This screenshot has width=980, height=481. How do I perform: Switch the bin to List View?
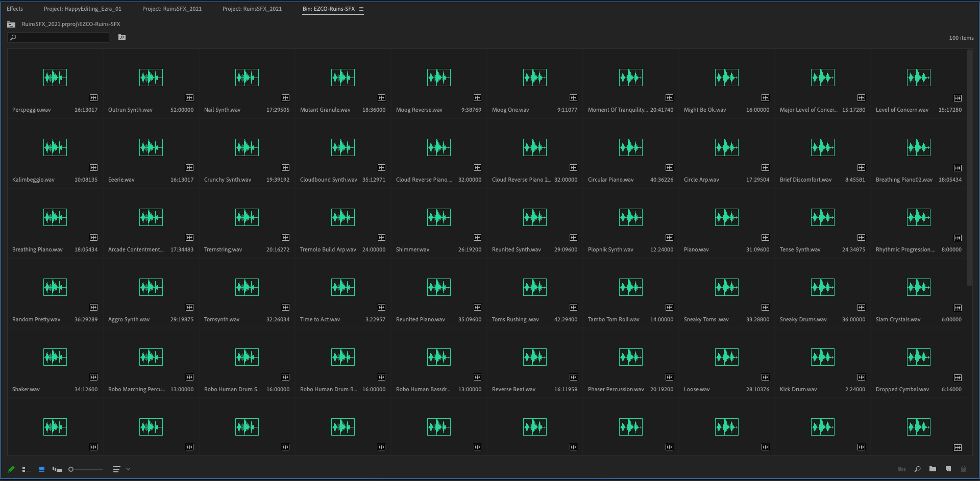click(x=27, y=469)
